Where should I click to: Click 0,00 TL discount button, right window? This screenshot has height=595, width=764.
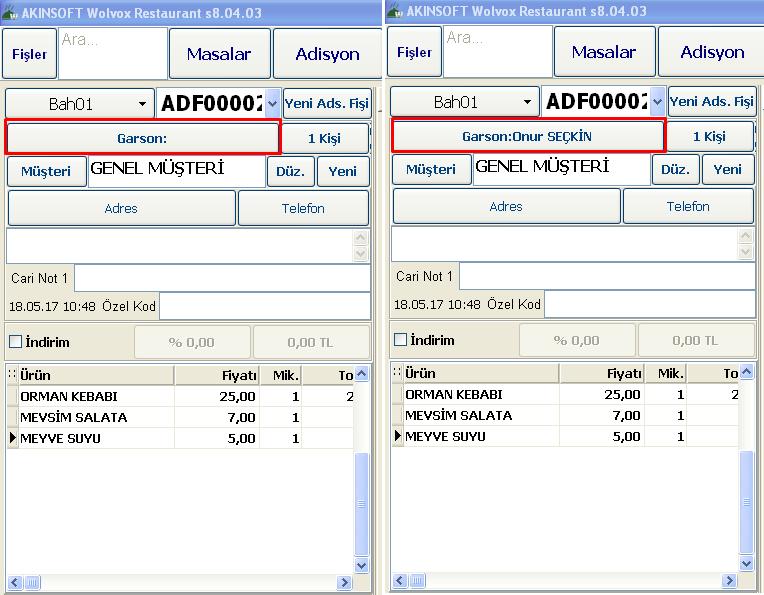tap(695, 340)
